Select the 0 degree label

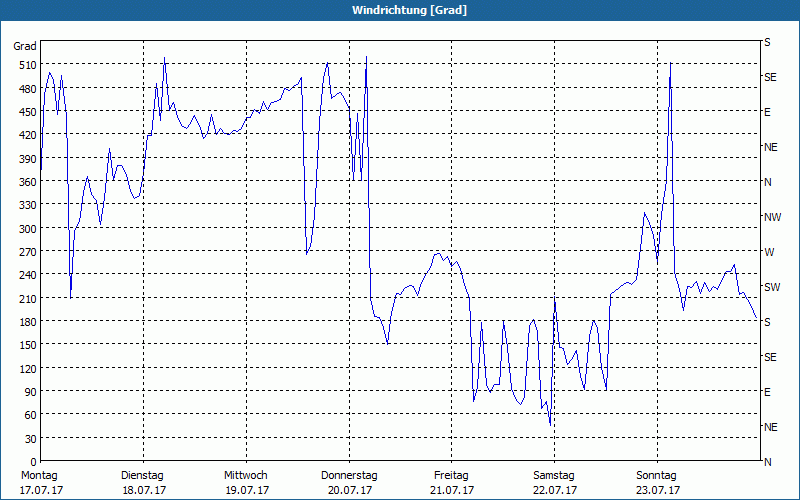click(34, 462)
